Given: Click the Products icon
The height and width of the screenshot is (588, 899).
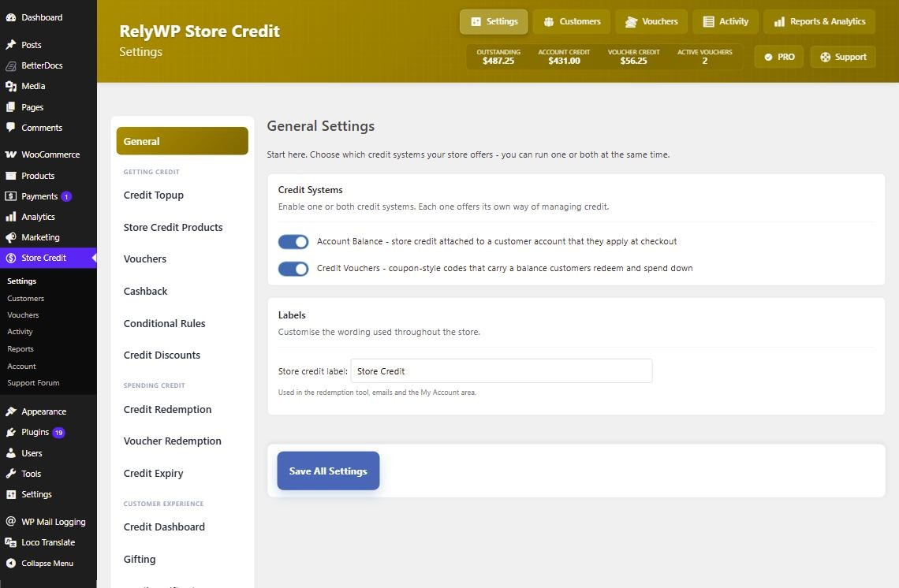Looking at the screenshot, I should pyautogui.click(x=11, y=175).
